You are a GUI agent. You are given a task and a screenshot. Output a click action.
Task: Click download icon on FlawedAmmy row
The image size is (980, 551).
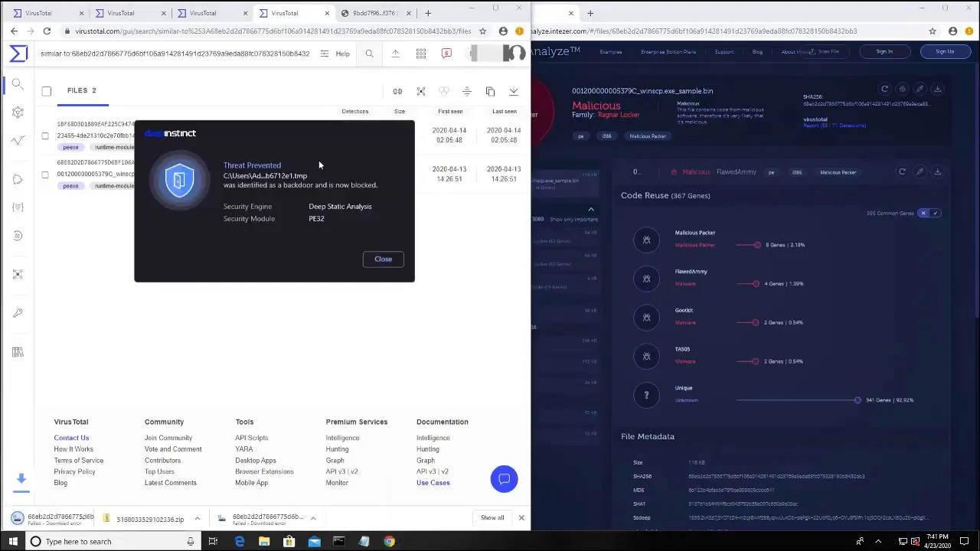(x=937, y=172)
